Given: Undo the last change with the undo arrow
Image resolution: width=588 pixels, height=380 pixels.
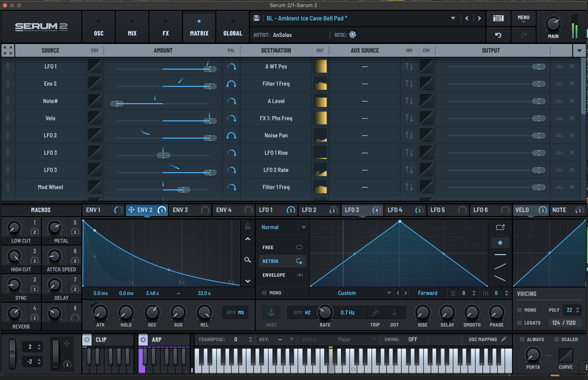Looking at the screenshot, I should click(498, 35).
